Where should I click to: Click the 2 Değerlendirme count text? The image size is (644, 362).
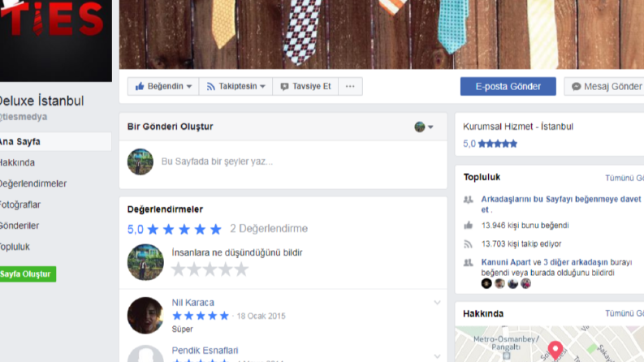(x=269, y=229)
